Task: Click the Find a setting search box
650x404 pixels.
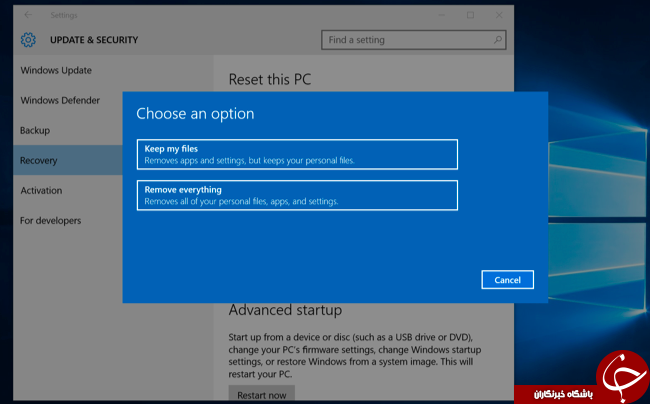Action: 413,40
